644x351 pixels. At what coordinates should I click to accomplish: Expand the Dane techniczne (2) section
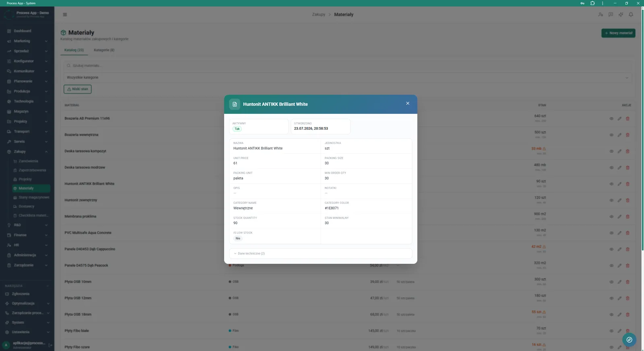point(320,253)
